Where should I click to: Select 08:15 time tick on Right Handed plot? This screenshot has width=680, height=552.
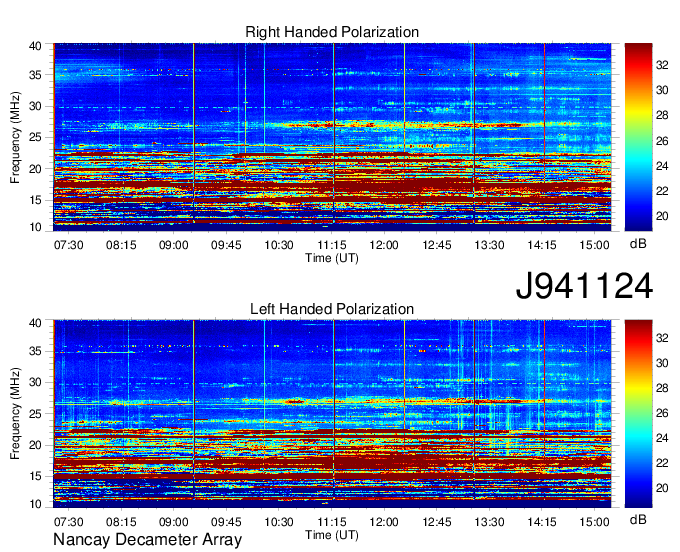click(x=121, y=245)
